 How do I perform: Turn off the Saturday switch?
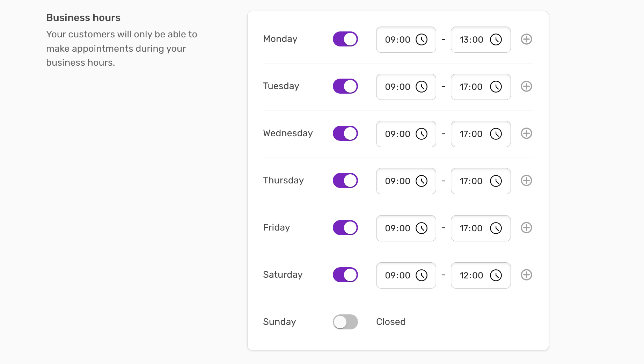pyautogui.click(x=345, y=275)
